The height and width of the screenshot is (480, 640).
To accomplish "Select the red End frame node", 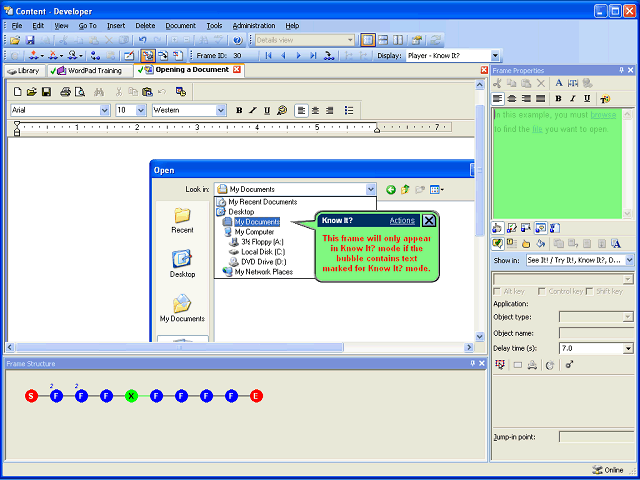I will tap(256, 396).
